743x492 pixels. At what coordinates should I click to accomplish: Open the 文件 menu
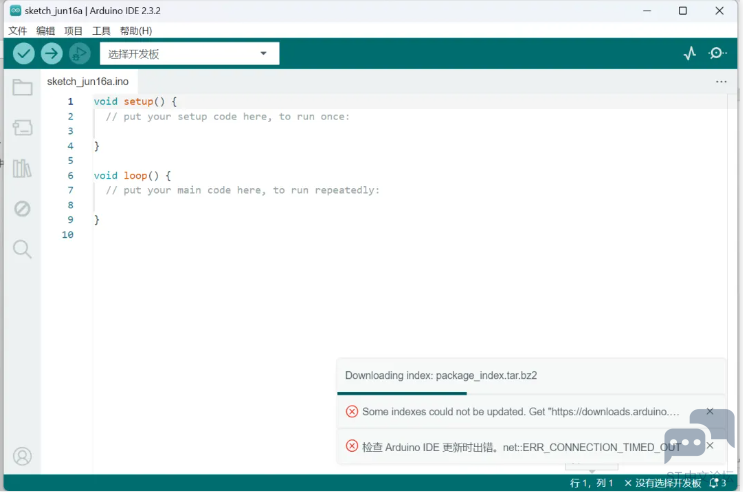[x=18, y=31]
